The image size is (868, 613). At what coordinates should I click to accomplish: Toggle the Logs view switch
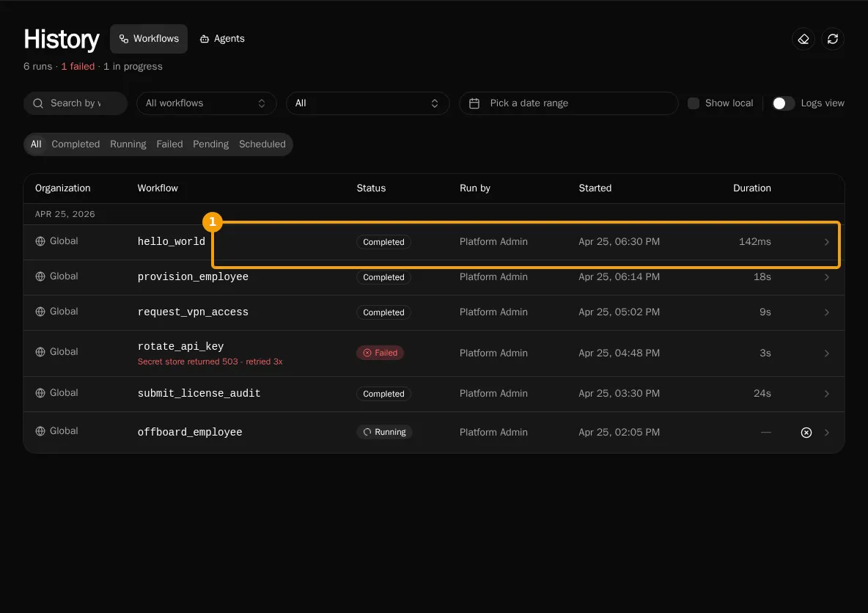click(x=783, y=103)
